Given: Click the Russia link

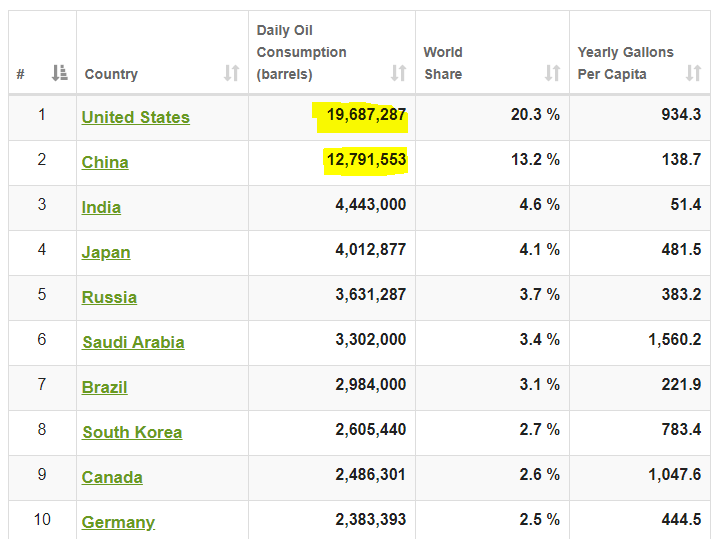Looking at the screenshot, I should point(109,297).
